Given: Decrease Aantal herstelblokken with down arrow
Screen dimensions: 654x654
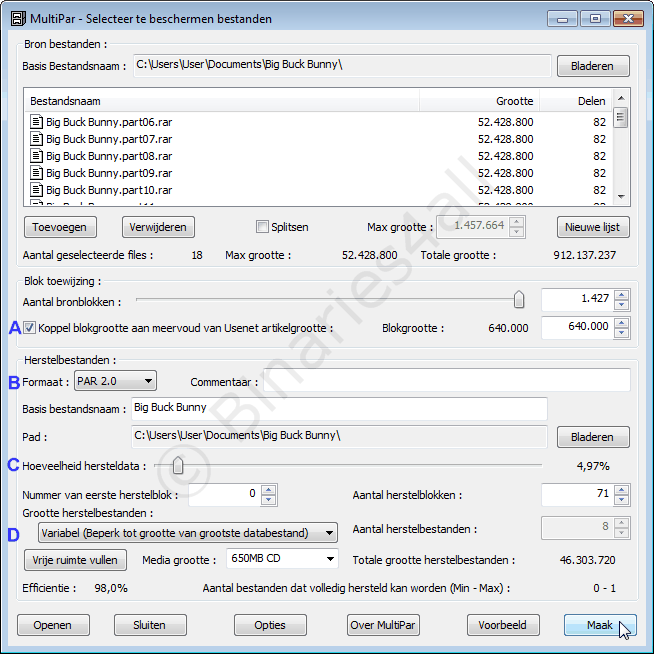Looking at the screenshot, I should pos(621,500).
